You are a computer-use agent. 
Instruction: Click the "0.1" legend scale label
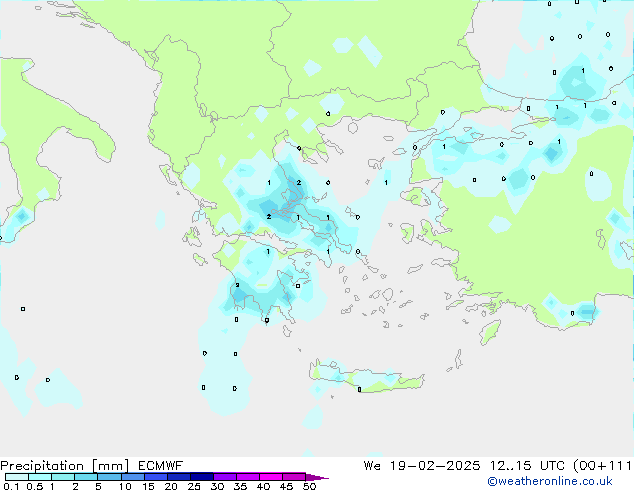(x=11, y=486)
